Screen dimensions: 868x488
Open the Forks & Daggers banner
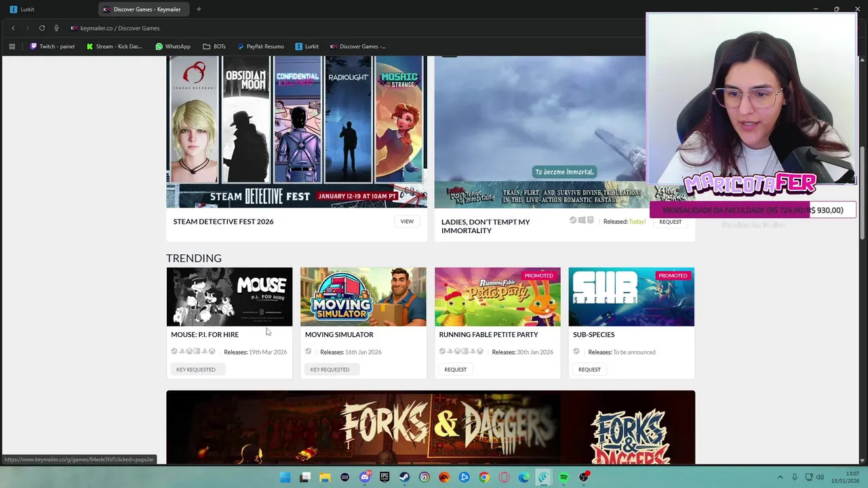(431, 427)
